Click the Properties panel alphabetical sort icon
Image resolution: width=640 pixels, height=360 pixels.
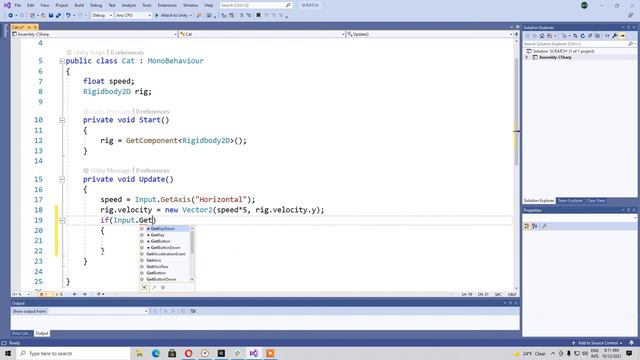534,226
